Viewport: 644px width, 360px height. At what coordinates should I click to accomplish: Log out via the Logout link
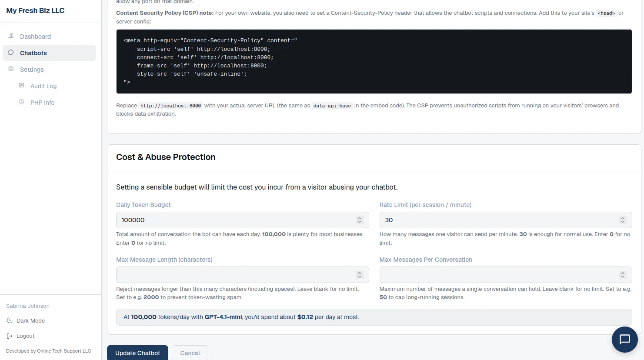25,336
